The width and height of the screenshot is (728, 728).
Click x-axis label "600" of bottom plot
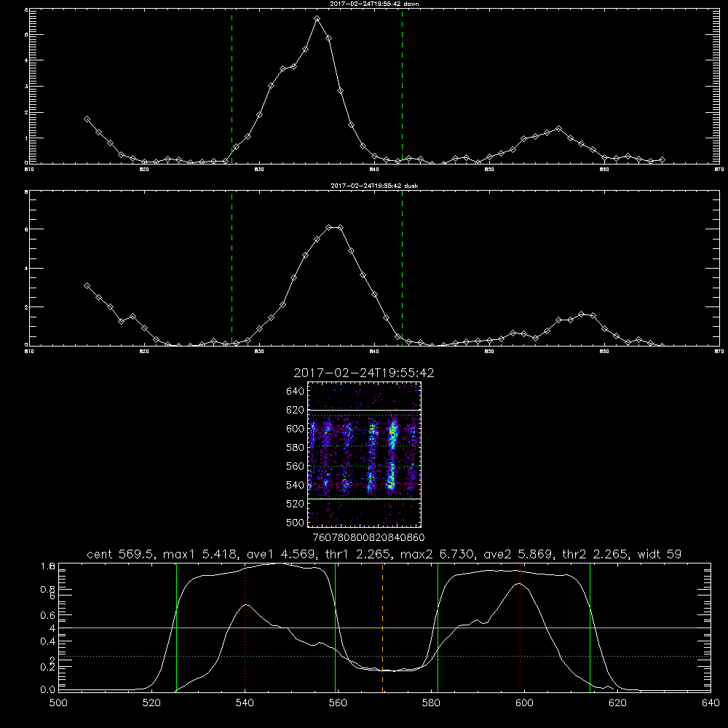(x=525, y=703)
